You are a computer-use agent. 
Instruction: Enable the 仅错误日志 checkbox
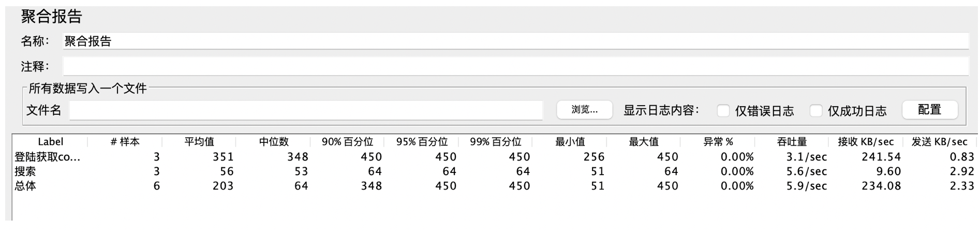[723, 111]
